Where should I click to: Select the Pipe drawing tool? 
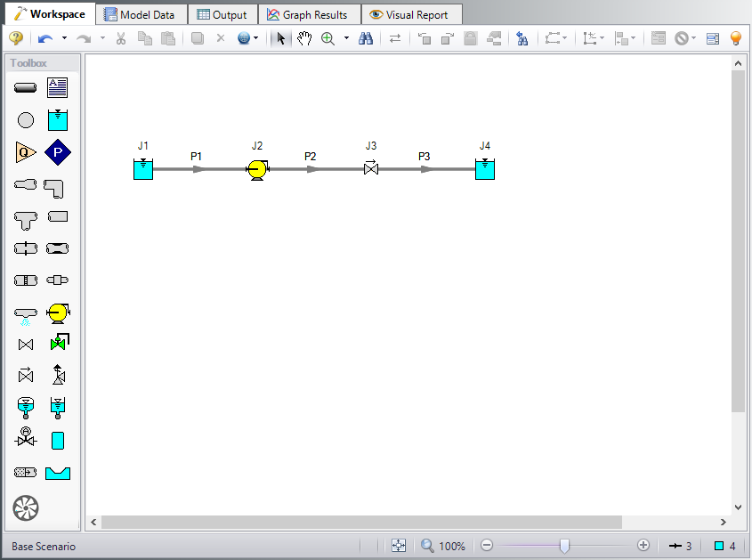[25, 87]
